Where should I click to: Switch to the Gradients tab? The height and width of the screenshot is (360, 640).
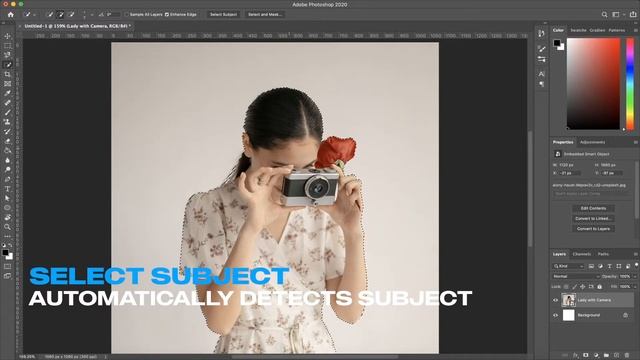point(597,30)
